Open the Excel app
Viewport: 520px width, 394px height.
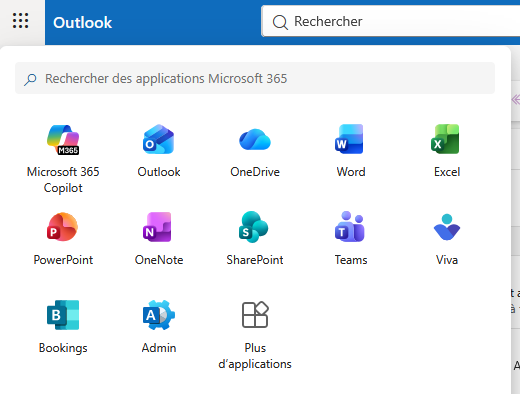(447, 151)
